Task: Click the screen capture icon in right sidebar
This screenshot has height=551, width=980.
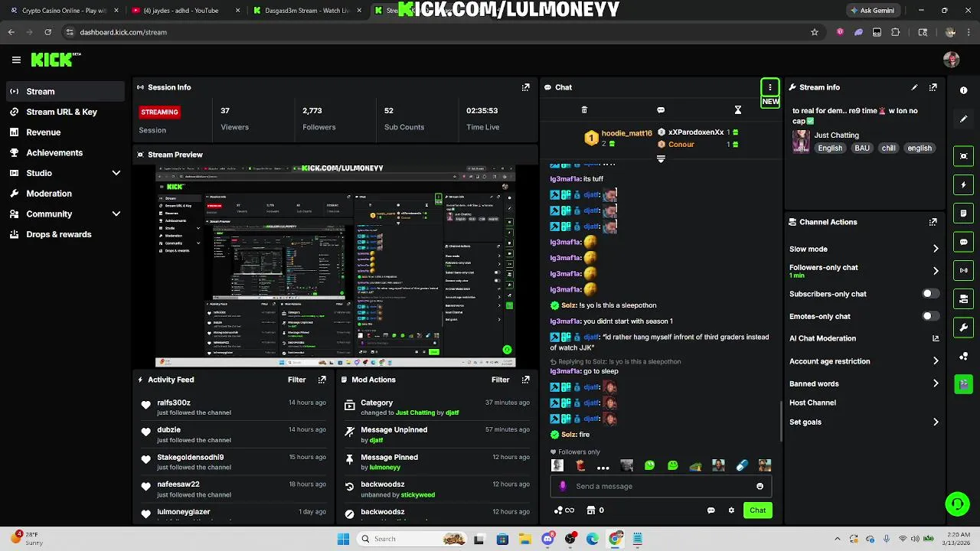Action: [963, 156]
